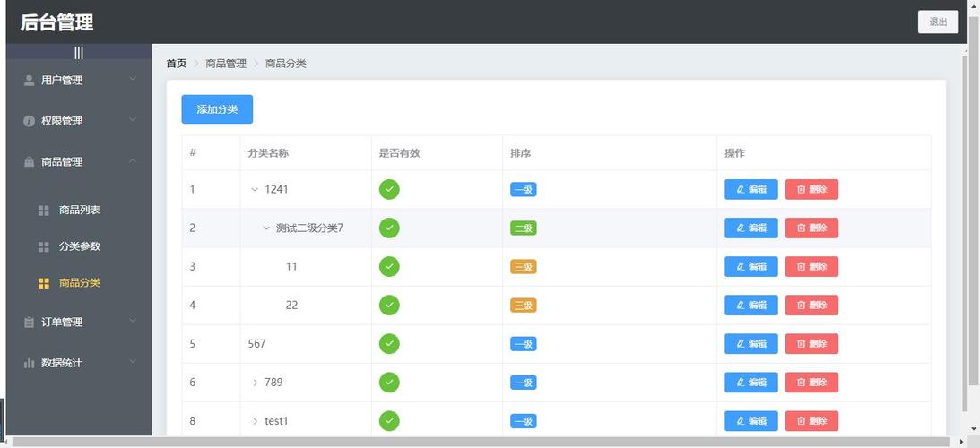980x448 pixels.
Task: Expand the 789 category row
Action: [x=255, y=383]
